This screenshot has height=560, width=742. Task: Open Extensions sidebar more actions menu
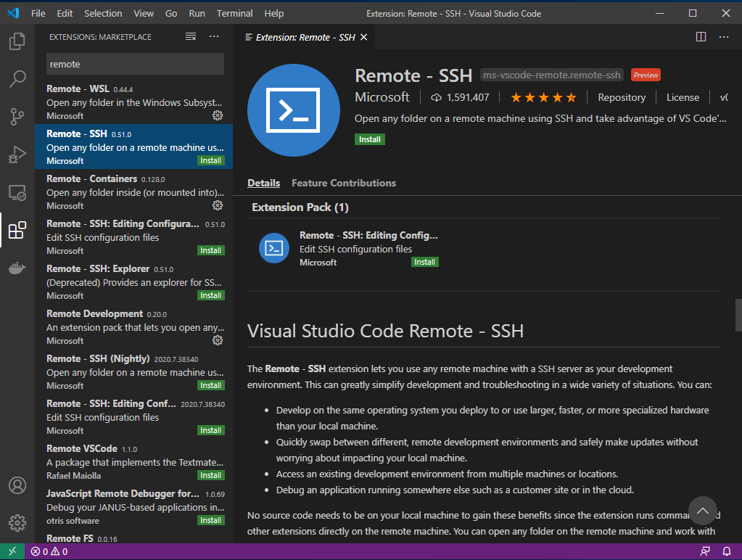click(214, 36)
